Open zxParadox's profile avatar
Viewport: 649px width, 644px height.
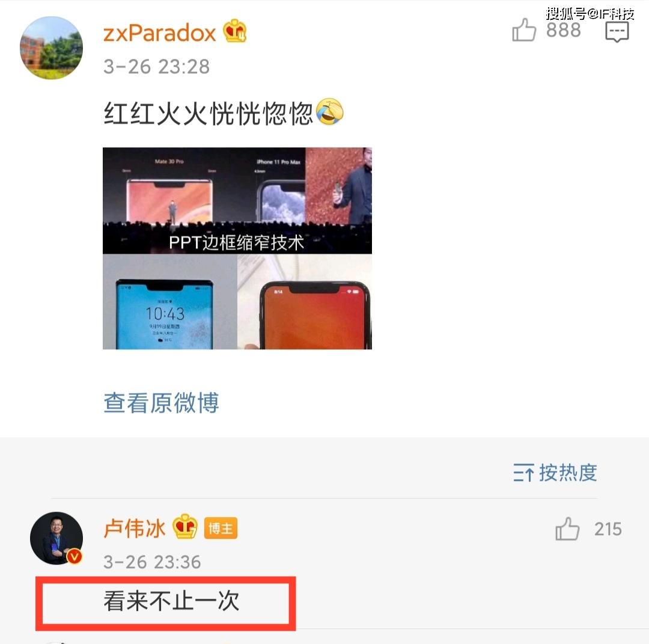point(51,48)
